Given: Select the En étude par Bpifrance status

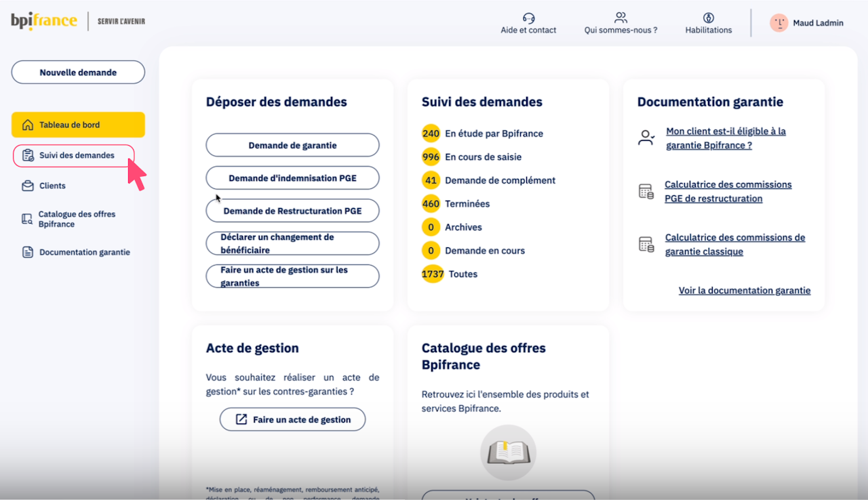Looking at the screenshot, I should [x=494, y=133].
